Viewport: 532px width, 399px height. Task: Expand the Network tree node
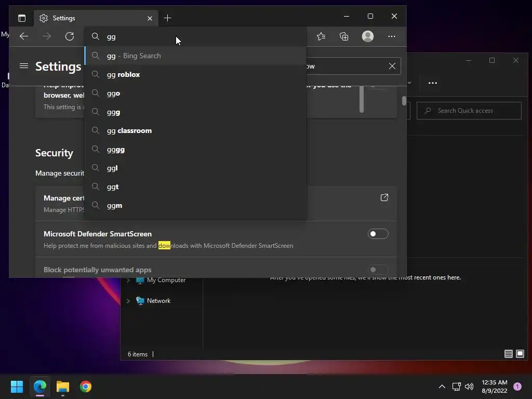pyautogui.click(x=128, y=301)
